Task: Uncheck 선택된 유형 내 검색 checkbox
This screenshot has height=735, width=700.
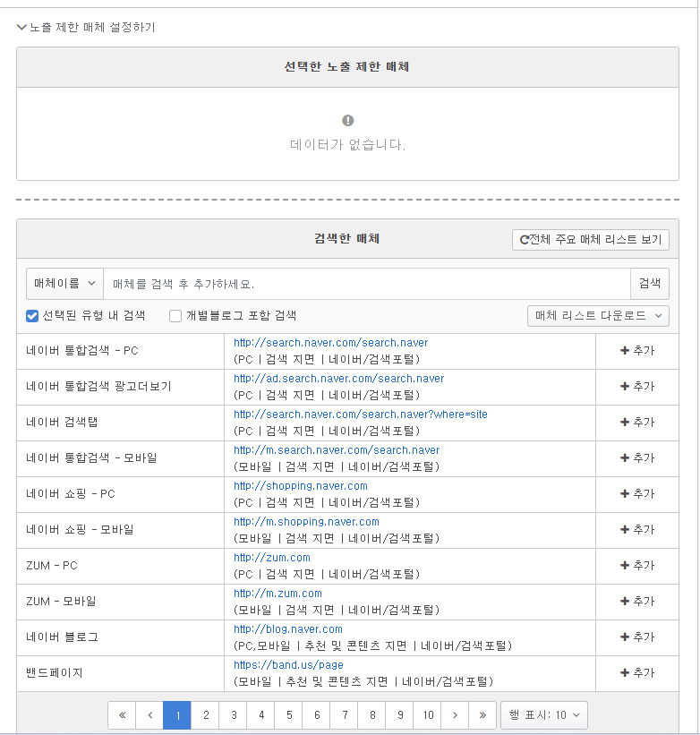Action: 32,316
